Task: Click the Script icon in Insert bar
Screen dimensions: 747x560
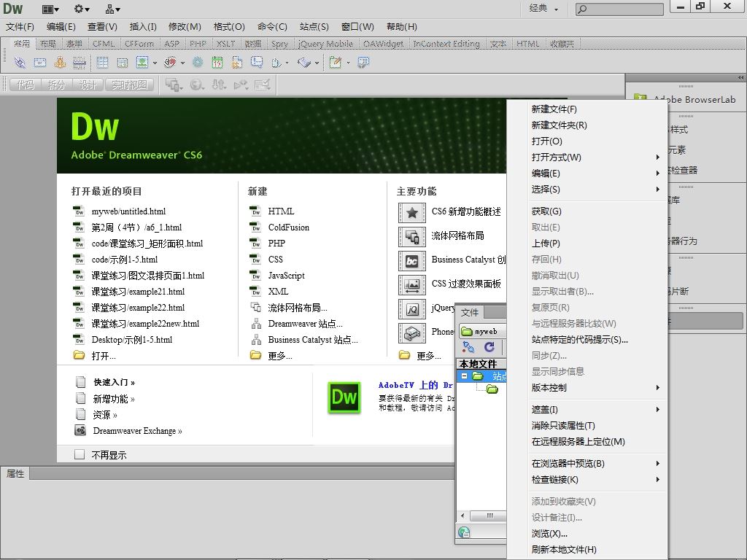Action: click(x=304, y=62)
